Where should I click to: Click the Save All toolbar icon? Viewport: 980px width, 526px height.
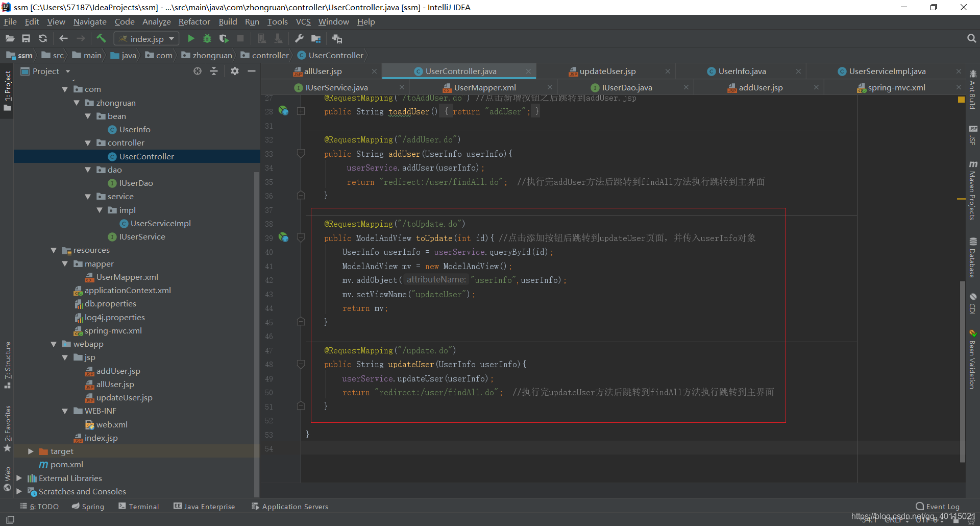(x=26, y=38)
